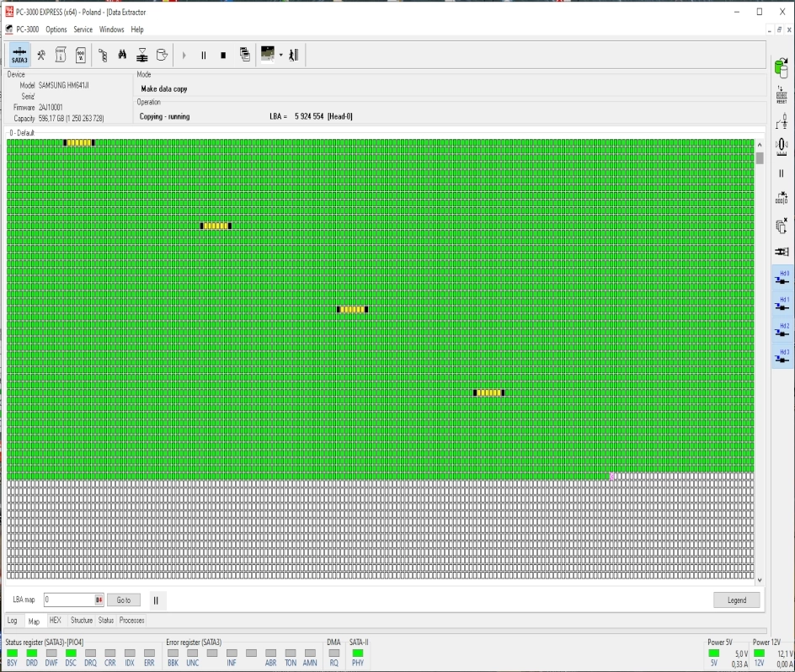Click the PHY SATA-II indicator
The image size is (795, 672).
tap(358, 653)
